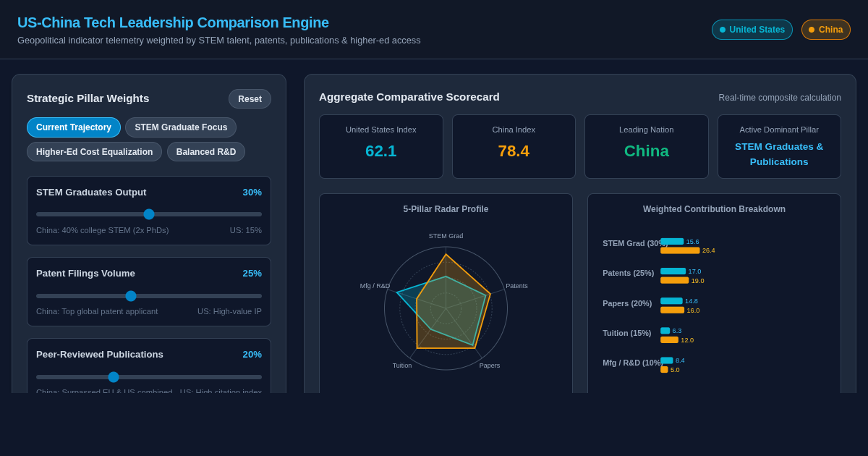This screenshot has width=868, height=456.
Task: Choose the STEM Graduate Focus preset
Action: click(181, 127)
